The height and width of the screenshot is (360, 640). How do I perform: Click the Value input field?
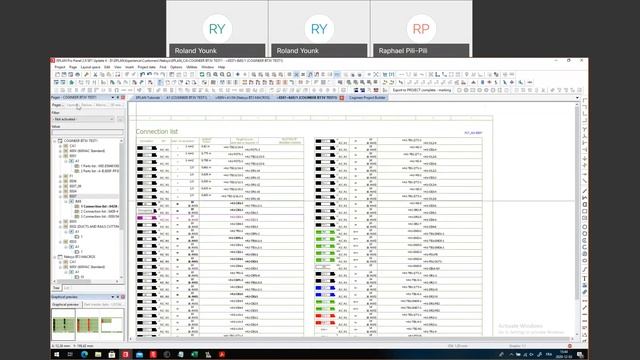(87, 132)
